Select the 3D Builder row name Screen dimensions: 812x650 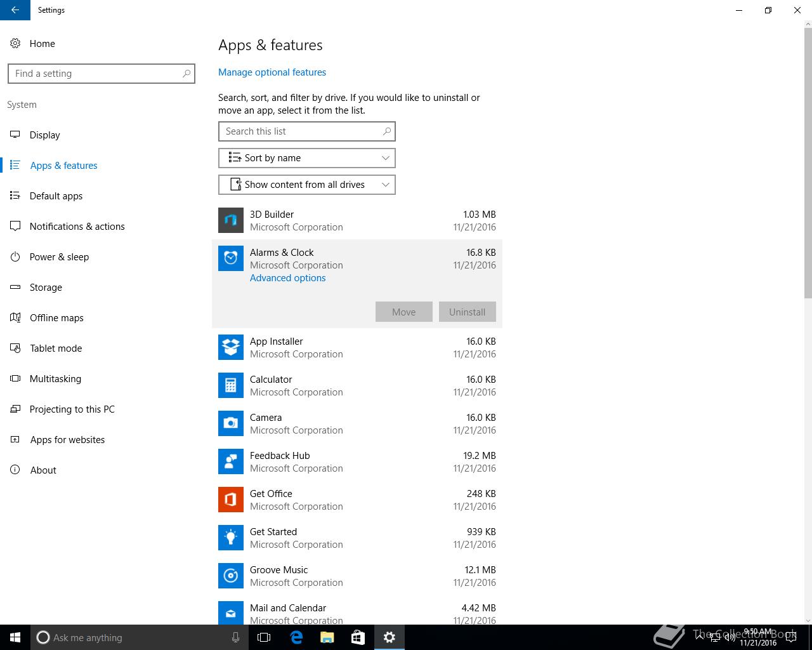(x=272, y=215)
